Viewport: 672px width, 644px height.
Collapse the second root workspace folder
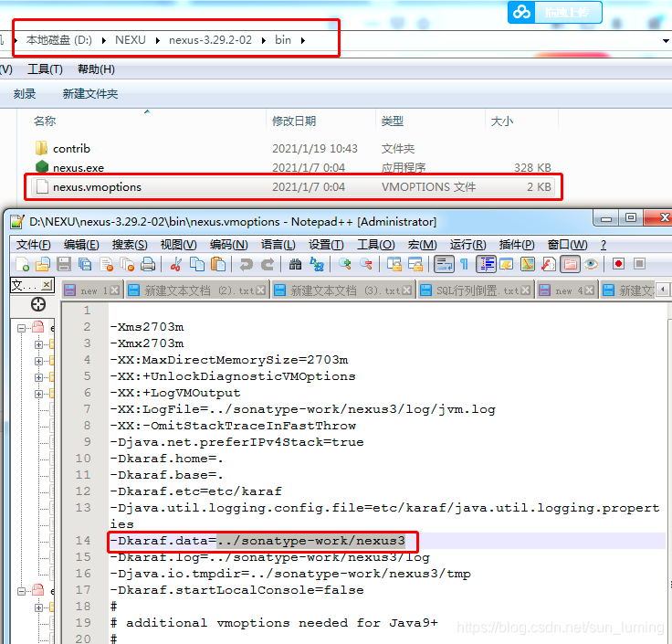click(21, 592)
